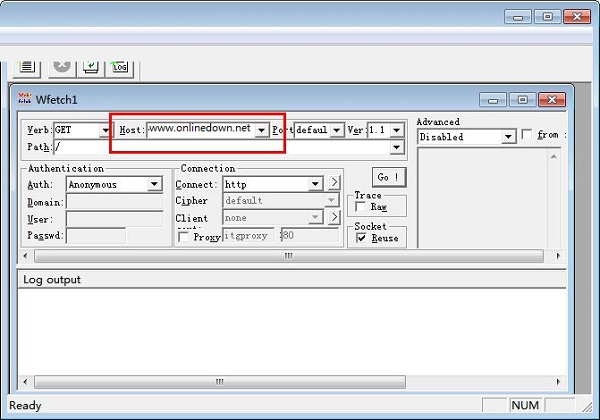Click the Passwd text field
This screenshot has width=600, height=420.
point(96,235)
